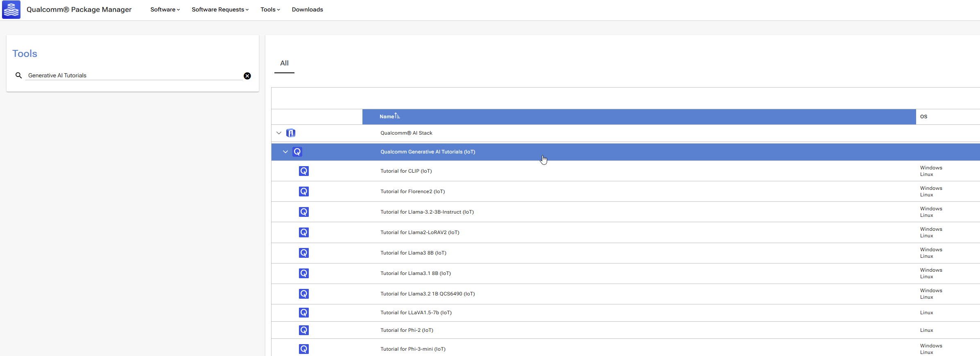Screen dimensions: 980x356
Task: Click the search magnifier icon in Tools panel
Action: click(18, 75)
